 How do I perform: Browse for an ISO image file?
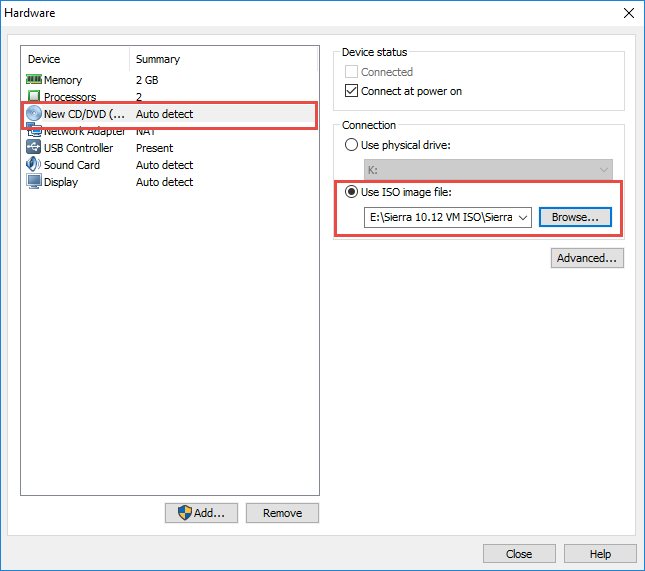(575, 217)
